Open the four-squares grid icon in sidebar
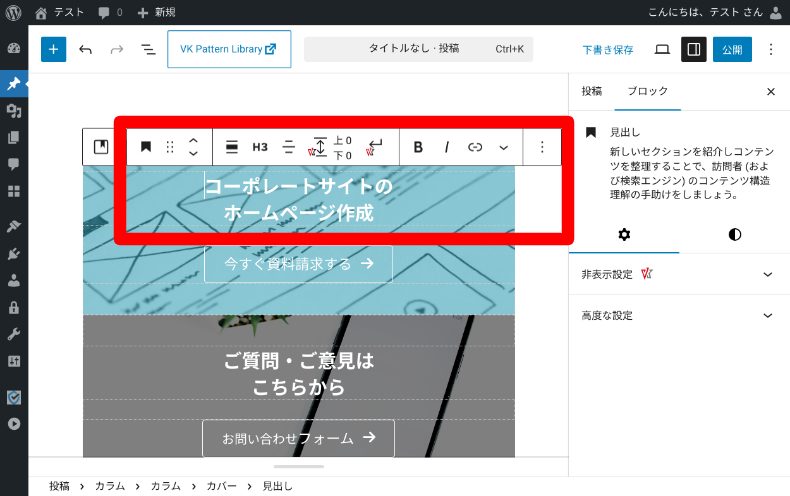The image size is (790, 496). tap(14, 192)
